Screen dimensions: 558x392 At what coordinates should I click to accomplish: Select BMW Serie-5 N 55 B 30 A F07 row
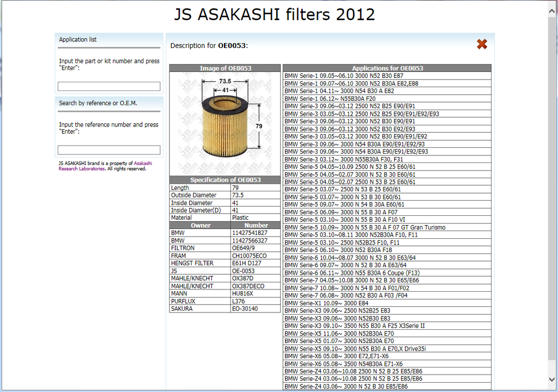(387, 212)
